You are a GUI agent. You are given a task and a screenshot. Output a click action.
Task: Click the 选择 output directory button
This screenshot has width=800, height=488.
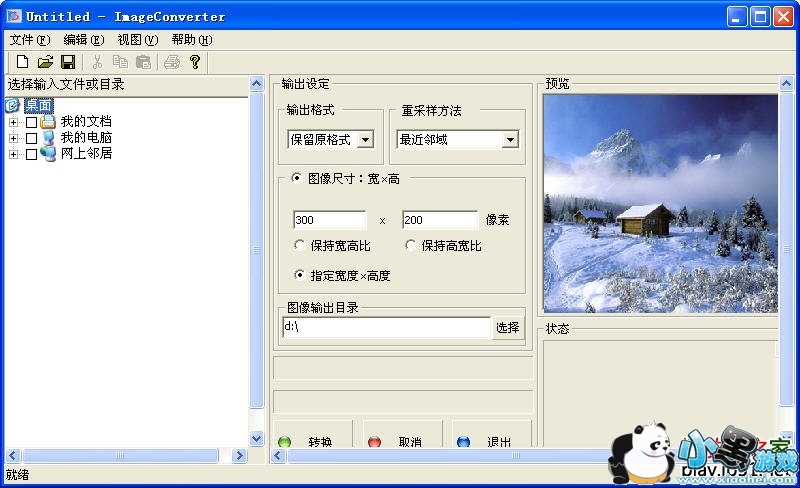pyautogui.click(x=508, y=327)
